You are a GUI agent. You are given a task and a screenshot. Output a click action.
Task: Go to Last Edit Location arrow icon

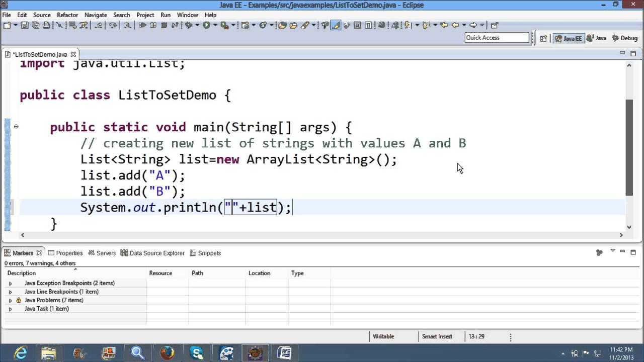pyautogui.click(x=444, y=25)
